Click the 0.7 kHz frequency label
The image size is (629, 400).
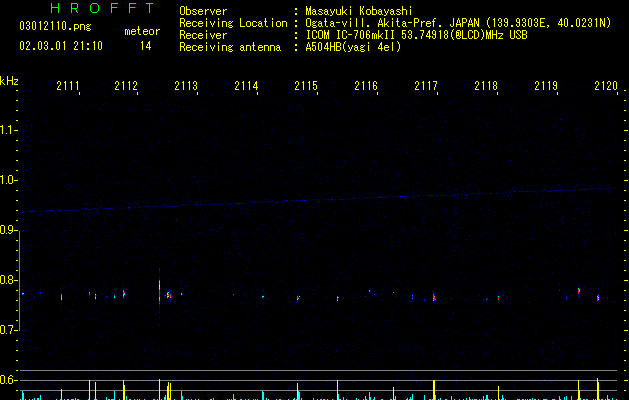point(8,330)
